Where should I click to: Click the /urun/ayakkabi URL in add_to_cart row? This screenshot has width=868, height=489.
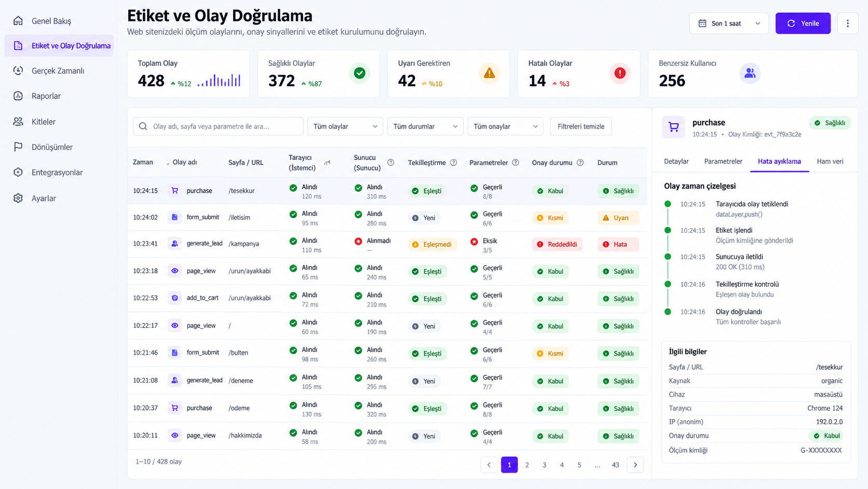(x=250, y=298)
